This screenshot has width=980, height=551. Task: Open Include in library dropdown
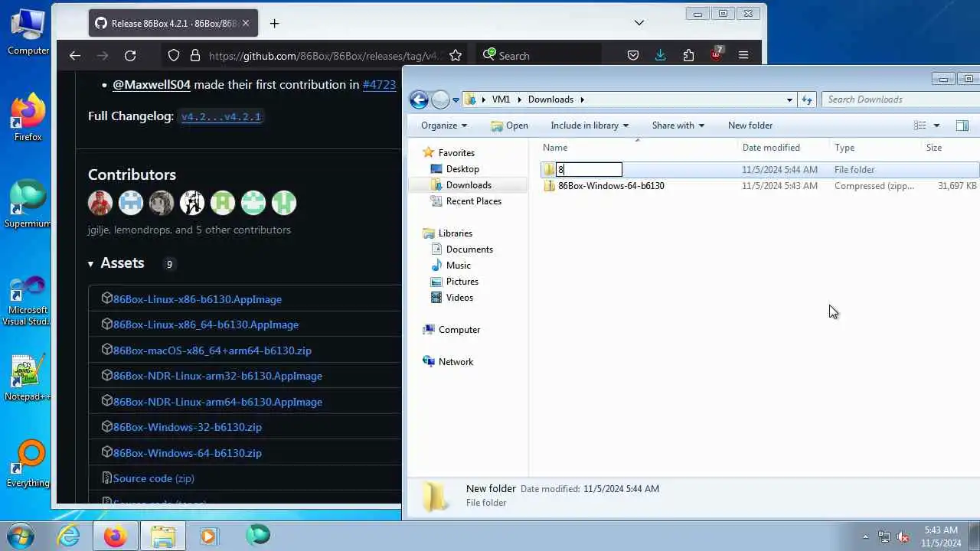coord(590,126)
